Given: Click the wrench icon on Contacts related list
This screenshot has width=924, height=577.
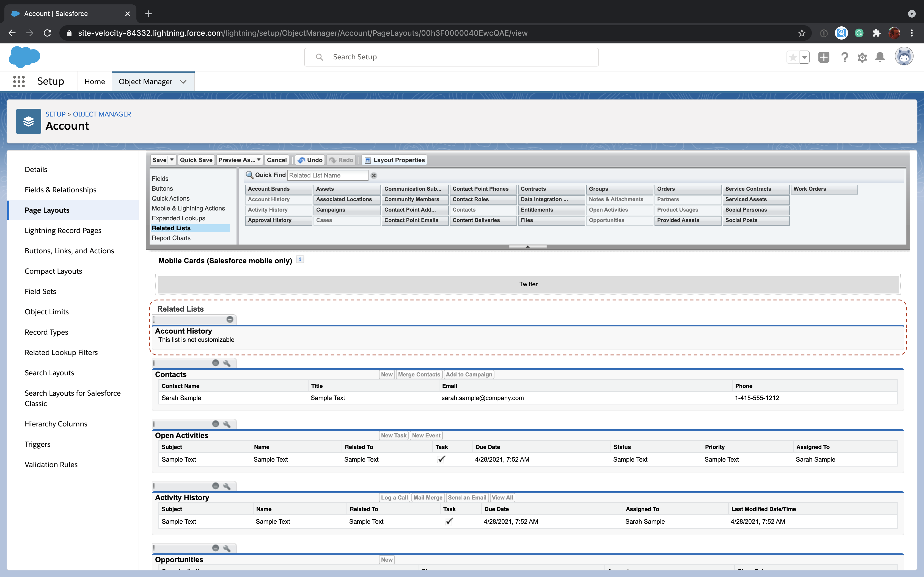Looking at the screenshot, I should pos(227,363).
